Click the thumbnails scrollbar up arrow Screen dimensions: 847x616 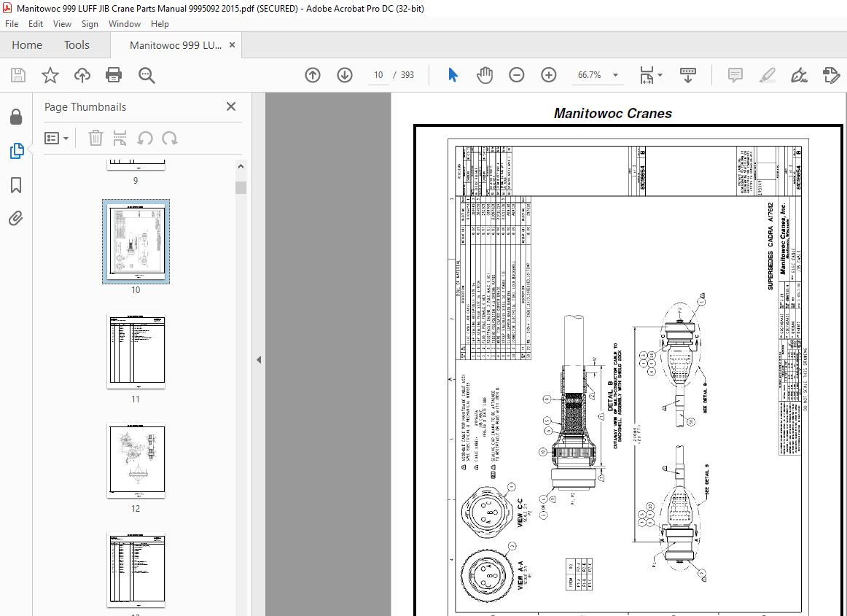click(241, 166)
